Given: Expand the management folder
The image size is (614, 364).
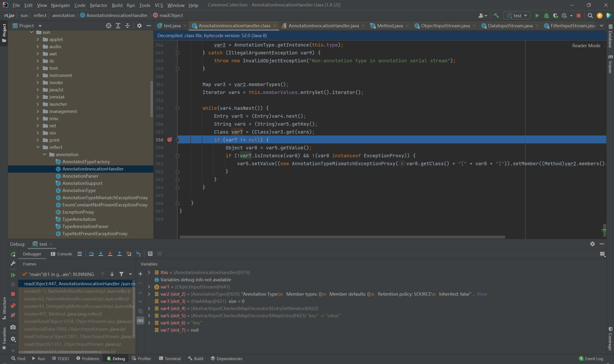Looking at the screenshot, I should pos(38,111).
